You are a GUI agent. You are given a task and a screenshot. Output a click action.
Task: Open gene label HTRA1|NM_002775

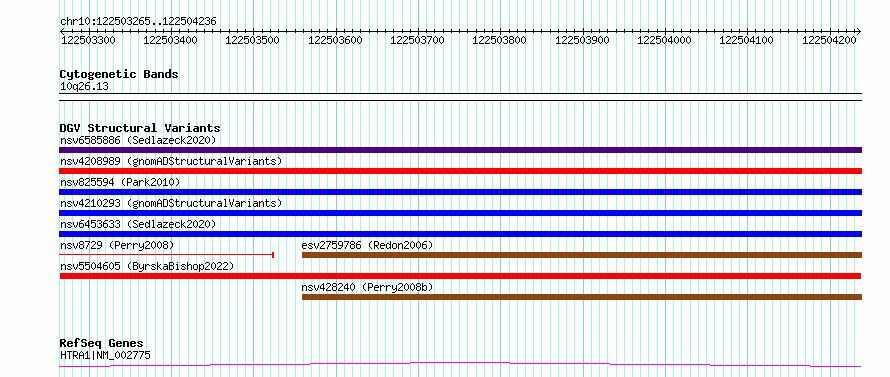click(x=105, y=355)
